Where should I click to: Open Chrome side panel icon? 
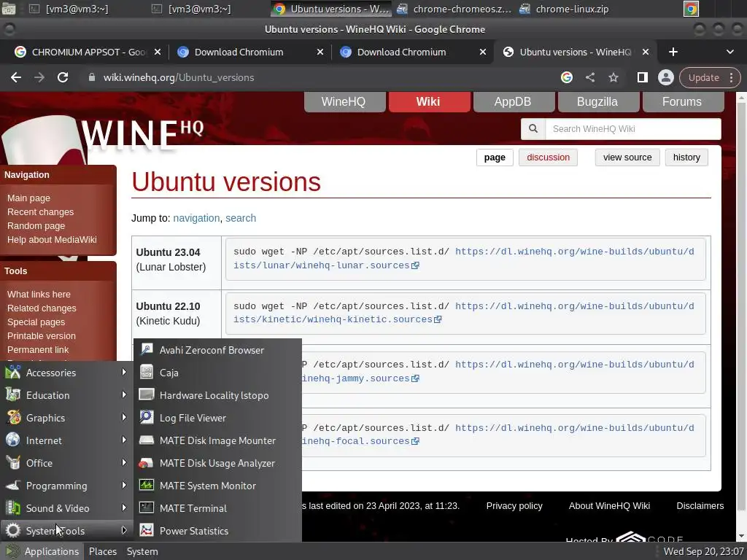pos(642,77)
